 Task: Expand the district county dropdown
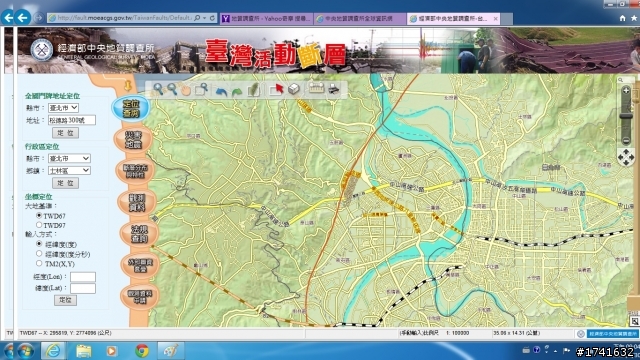pos(69,158)
